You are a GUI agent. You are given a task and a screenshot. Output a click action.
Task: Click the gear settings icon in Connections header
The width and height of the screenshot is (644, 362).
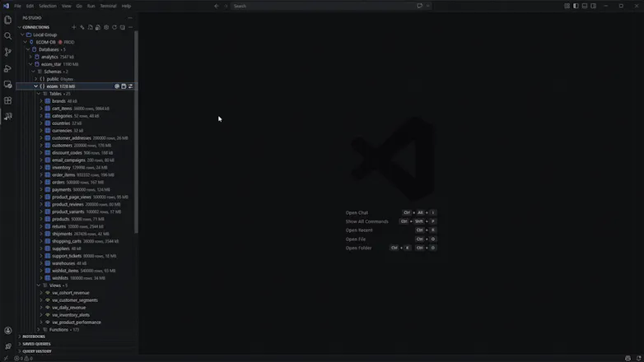click(x=106, y=27)
